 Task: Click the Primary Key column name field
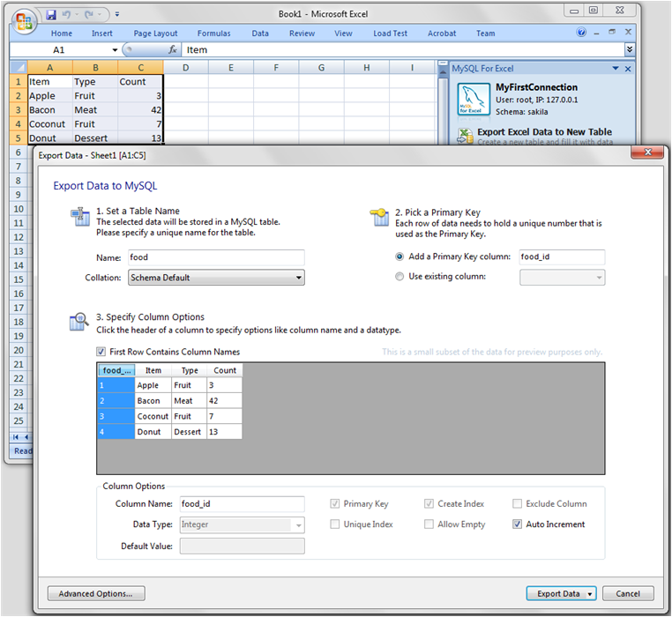(563, 257)
